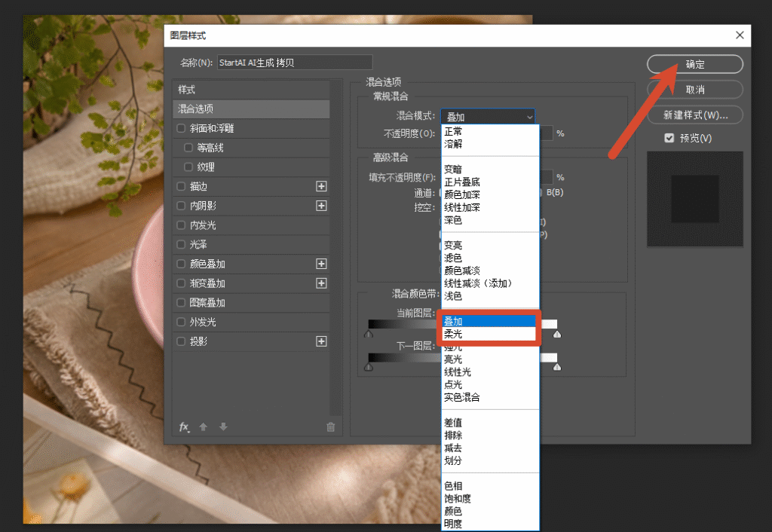
Task: Enable the 斜面和浮雕 checkbox
Action: pyautogui.click(x=181, y=128)
